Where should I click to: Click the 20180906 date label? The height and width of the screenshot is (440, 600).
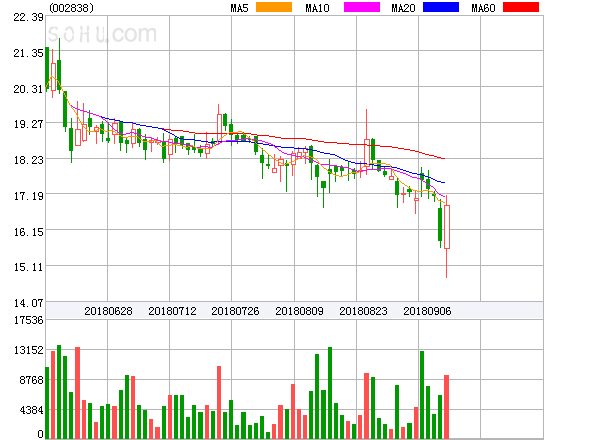pos(427,311)
